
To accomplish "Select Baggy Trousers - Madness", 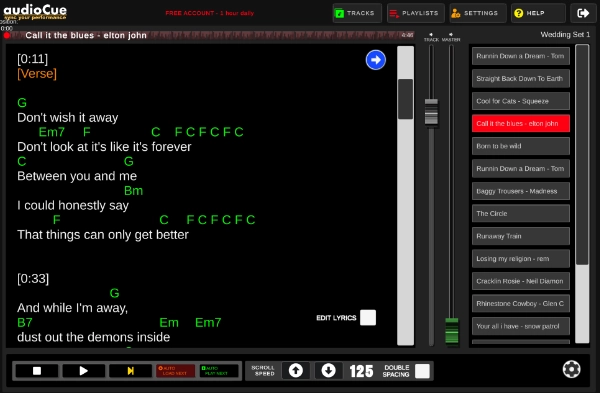I will pyautogui.click(x=520, y=191).
